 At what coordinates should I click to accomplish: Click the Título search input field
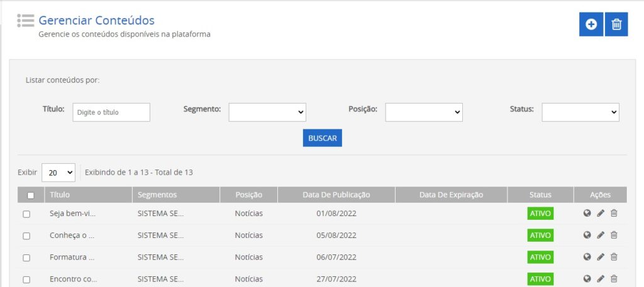click(111, 112)
